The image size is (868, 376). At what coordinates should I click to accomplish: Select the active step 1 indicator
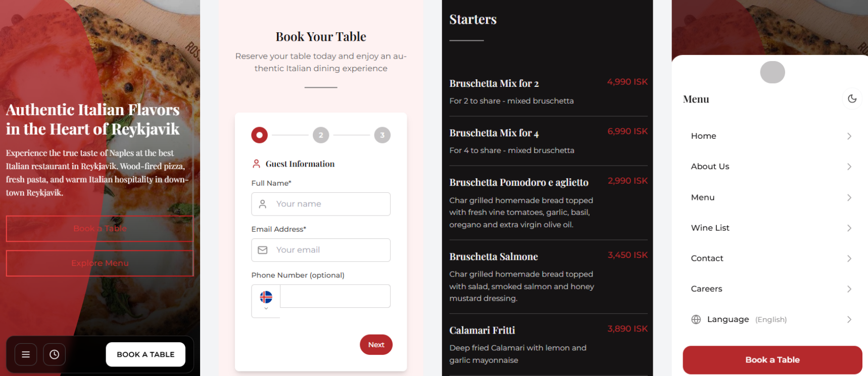[x=259, y=135]
